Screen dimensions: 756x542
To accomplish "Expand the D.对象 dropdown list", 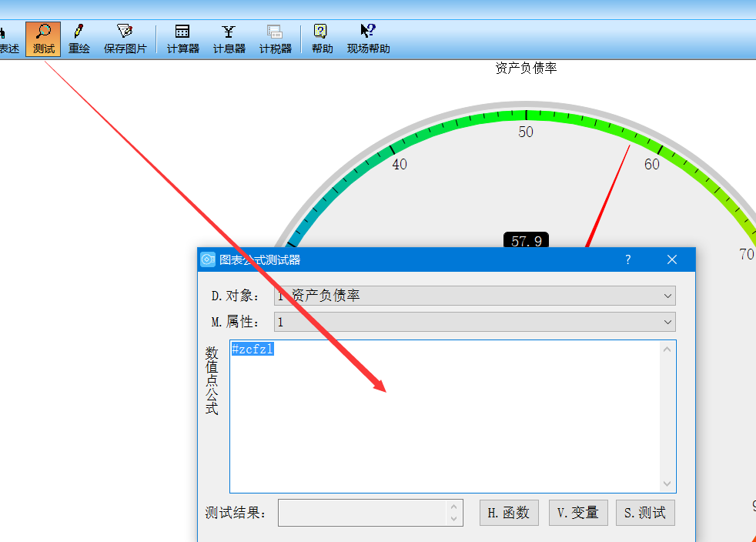I will [x=667, y=296].
